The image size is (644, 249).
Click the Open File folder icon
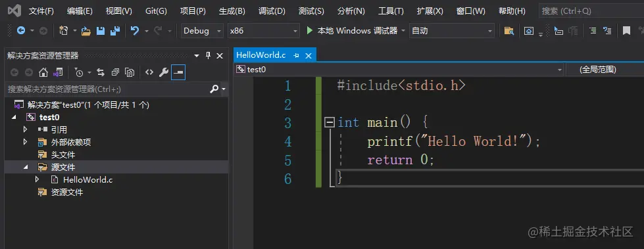pos(86,31)
